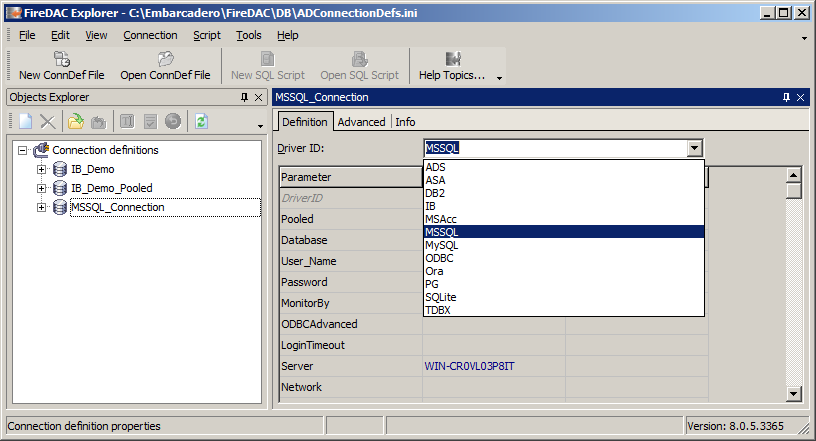Screen dimensions: 816x441
Task: Choose MySQL in the driver list
Action: pos(564,245)
